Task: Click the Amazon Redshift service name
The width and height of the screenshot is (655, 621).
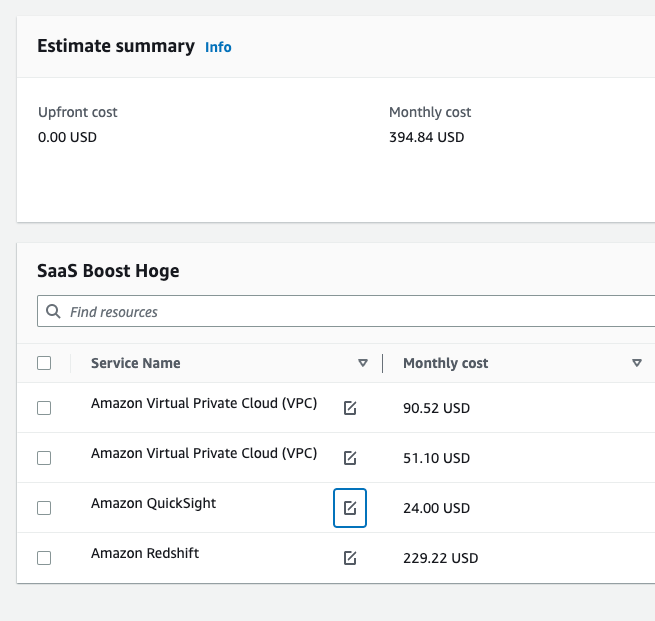Action: click(145, 553)
